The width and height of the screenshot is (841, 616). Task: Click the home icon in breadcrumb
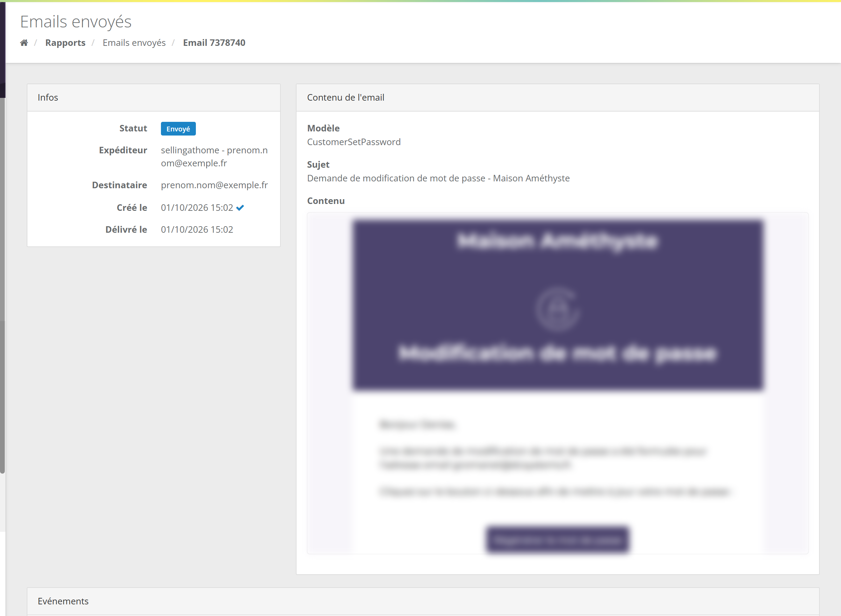click(24, 43)
